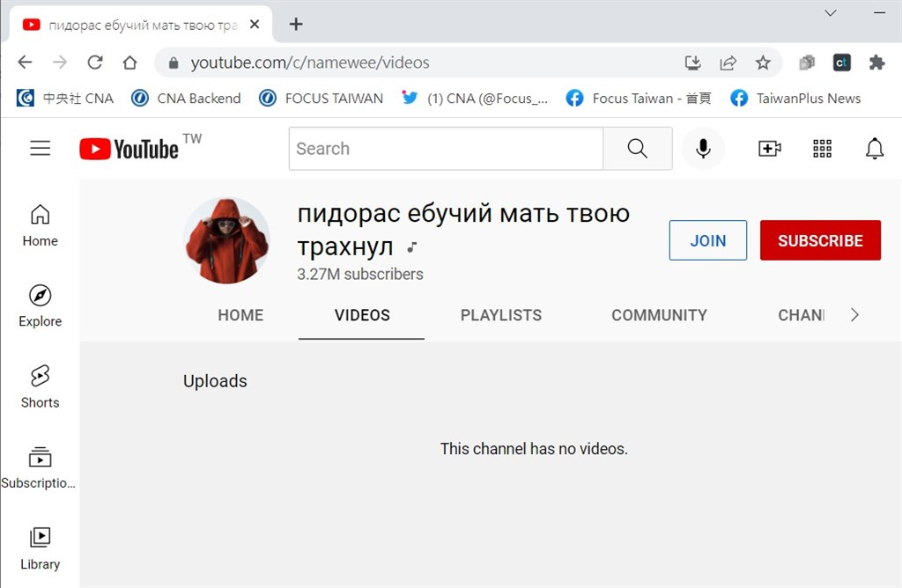Viewport: 902px width, 588px height.
Task: Click the search magnifier button
Action: pos(638,148)
